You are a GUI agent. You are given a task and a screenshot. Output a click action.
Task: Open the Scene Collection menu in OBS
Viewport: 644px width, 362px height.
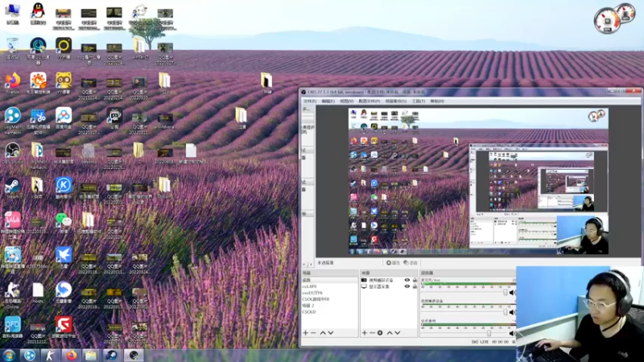click(x=396, y=101)
